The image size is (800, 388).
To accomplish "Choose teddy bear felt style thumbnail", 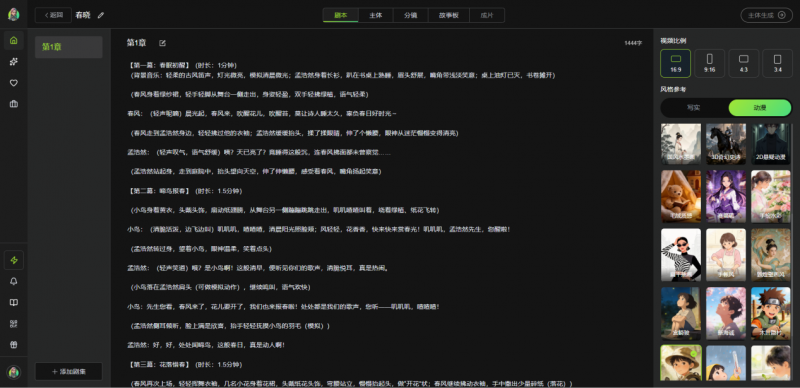I will pyautogui.click(x=681, y=197).
